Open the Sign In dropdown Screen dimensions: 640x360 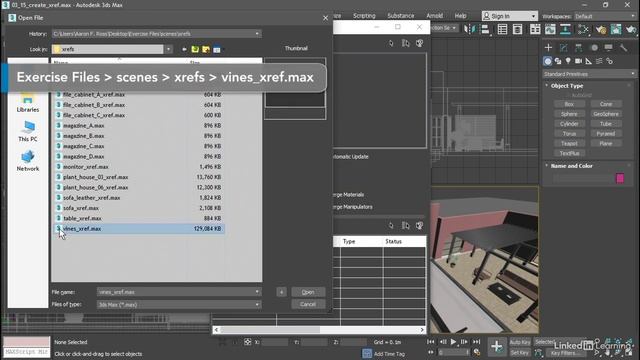coord(509,16)
